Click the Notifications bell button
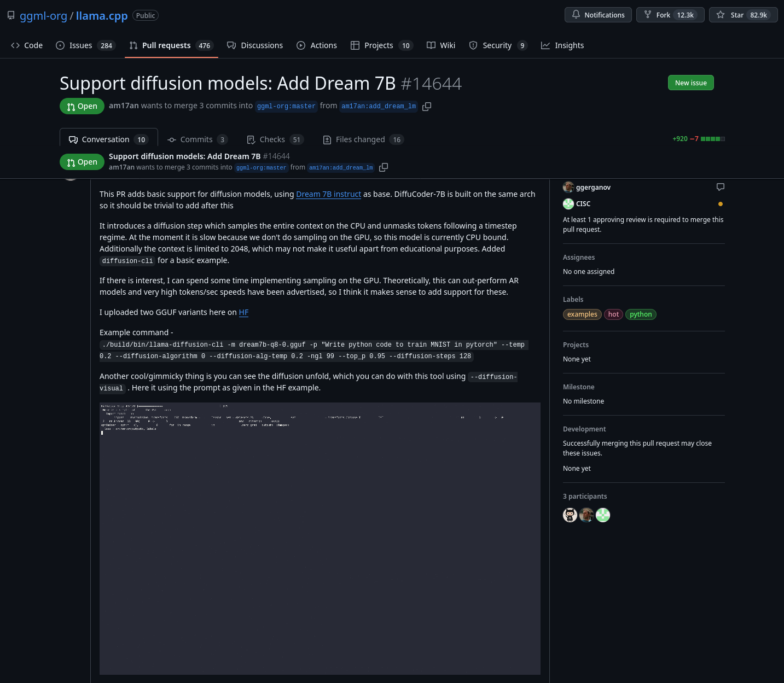The width and height of the screenshot is (784, 683). pos(598,15)
